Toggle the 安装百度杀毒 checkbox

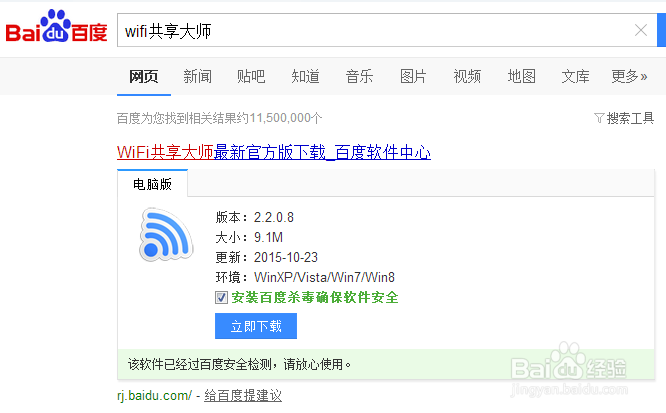[x=221, y=297]
